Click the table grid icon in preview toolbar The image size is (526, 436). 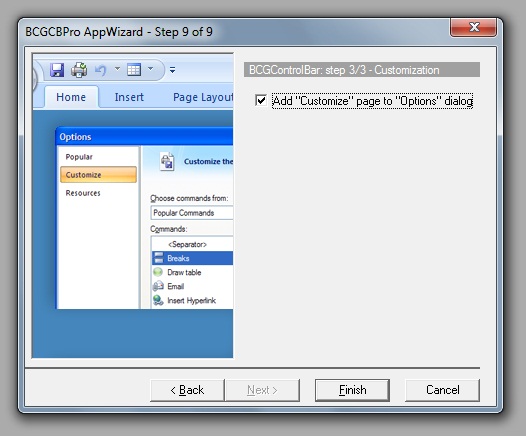click(x=134, y=70)
